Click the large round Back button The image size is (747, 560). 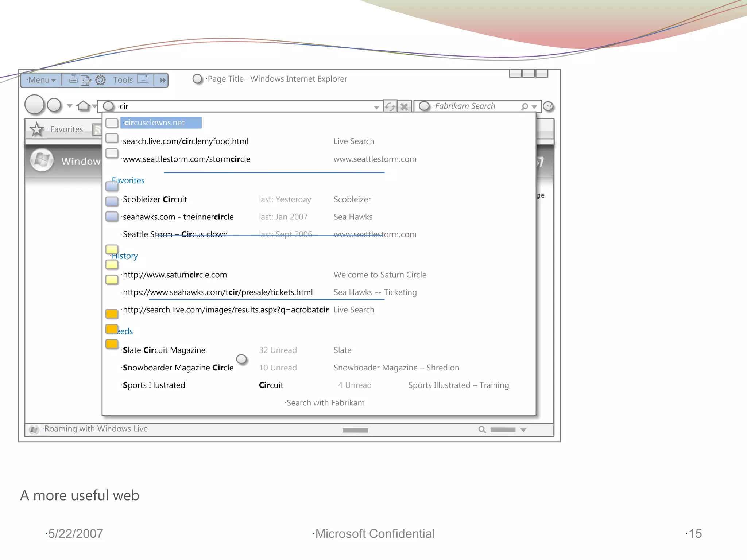[x=34, y=105]
